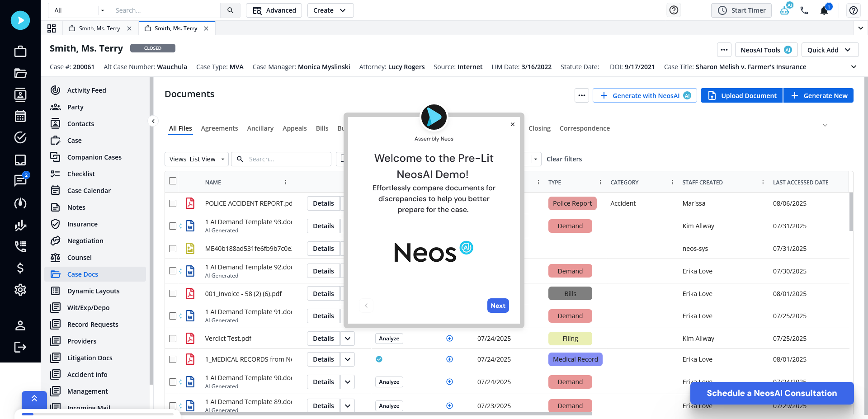The width and height of the screenshot is (868, 419).
Task: Click Clear filters link
Action: (x=564, y=159)
